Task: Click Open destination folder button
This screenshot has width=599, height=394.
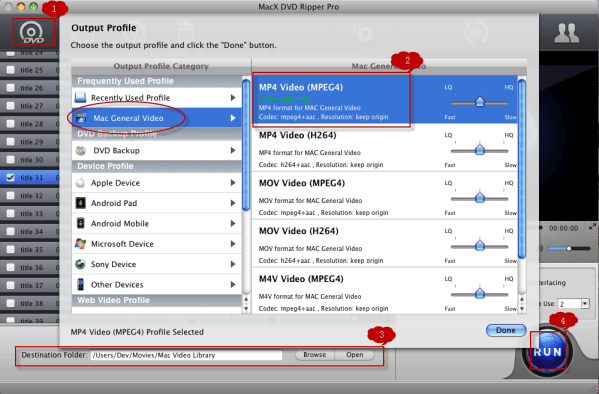Action: tap(355, 355)
